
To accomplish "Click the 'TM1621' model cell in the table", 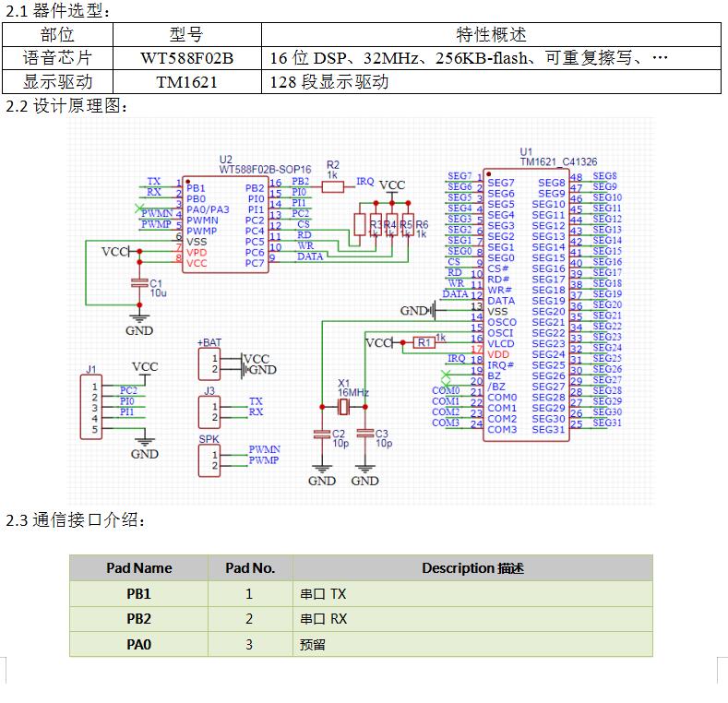I will pos(187,82).
